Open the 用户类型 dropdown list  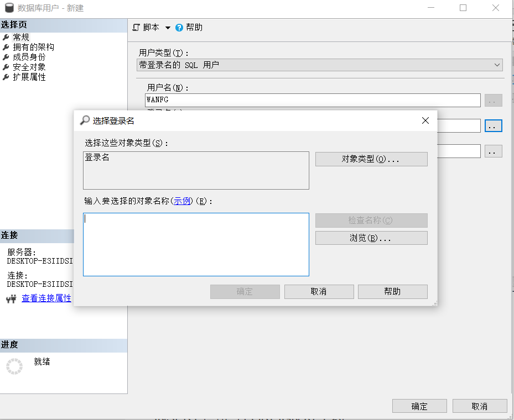click(x=497, y=65)
